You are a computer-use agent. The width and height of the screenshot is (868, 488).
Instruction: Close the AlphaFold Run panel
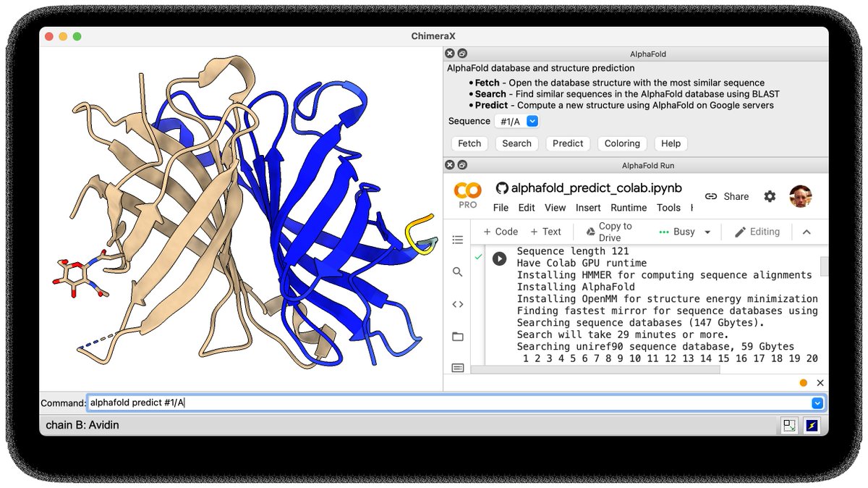coord(450,165)
